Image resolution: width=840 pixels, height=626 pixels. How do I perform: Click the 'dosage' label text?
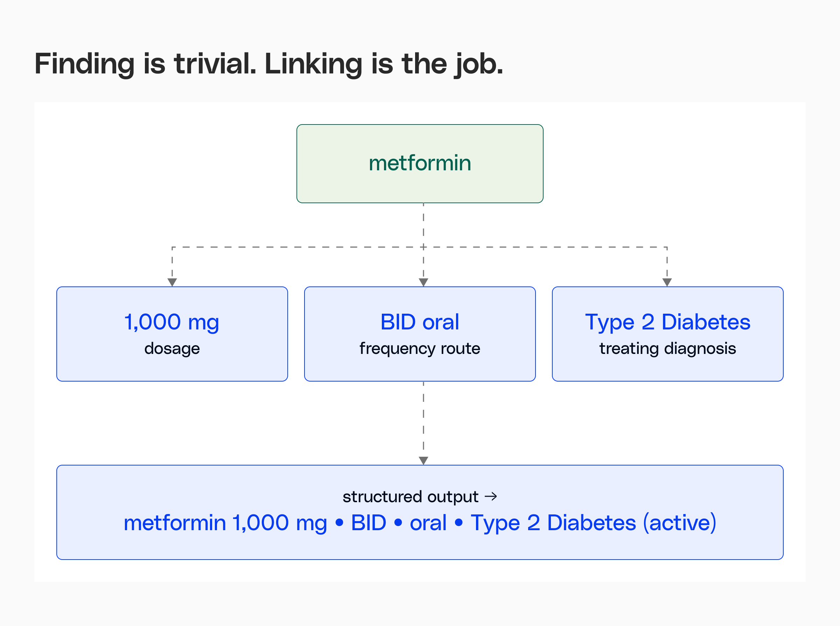(x=172, y=348)
